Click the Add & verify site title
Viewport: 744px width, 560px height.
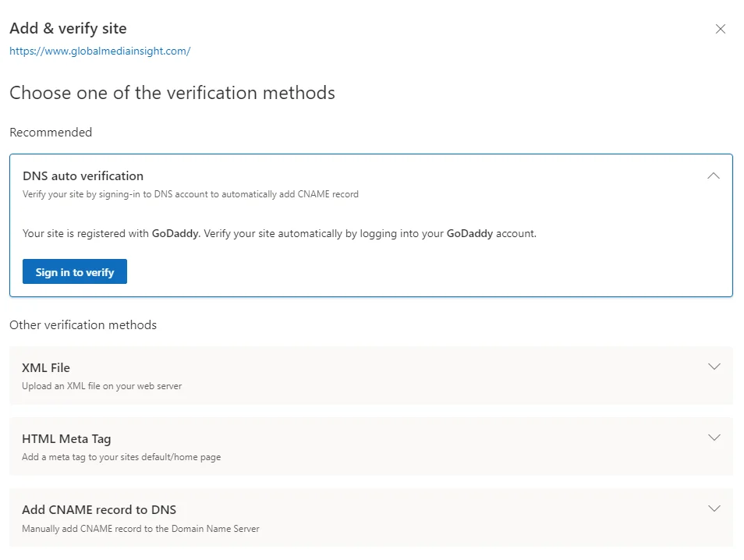(68, 29)
